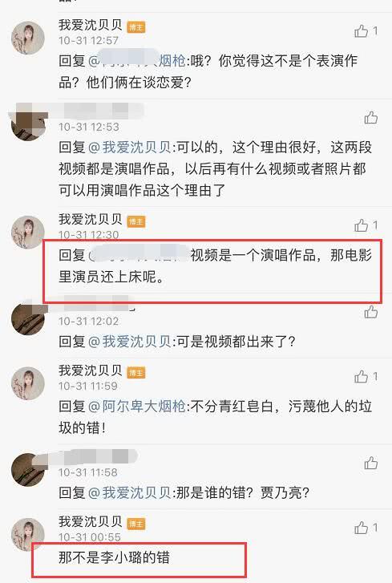Image resolution: width=392 pixels, height=583 pixels.
Task: Select the comment text 那不是李小璐的错
Action: (114, 557)
